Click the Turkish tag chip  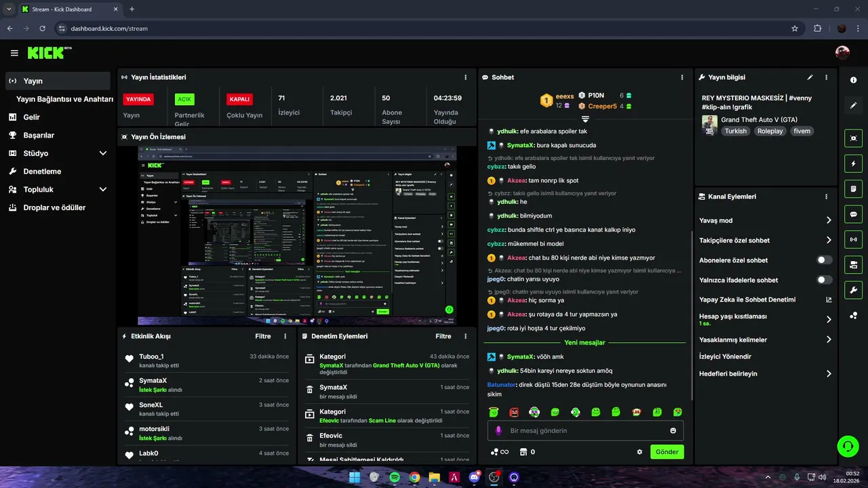pyautogui.click(x=735, y=131)
